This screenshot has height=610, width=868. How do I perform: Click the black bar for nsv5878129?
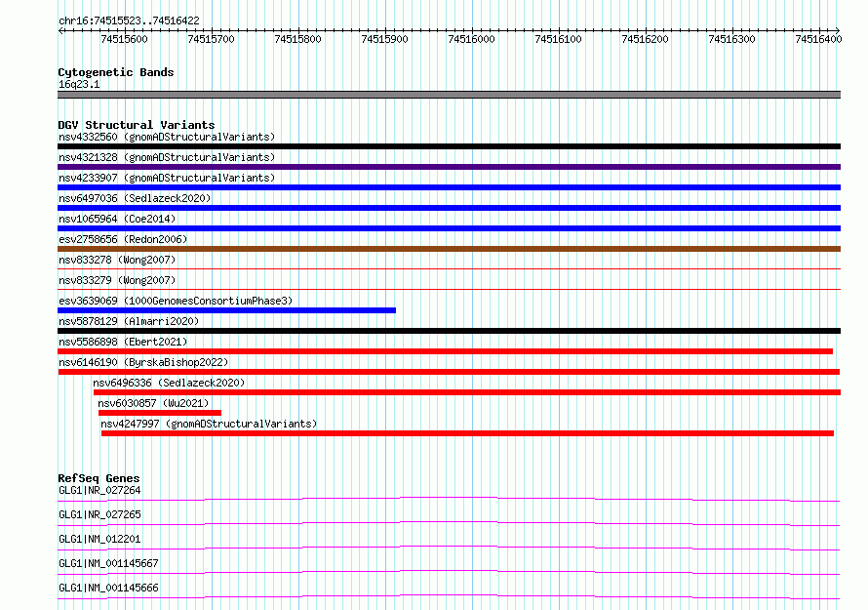point(449,331)
